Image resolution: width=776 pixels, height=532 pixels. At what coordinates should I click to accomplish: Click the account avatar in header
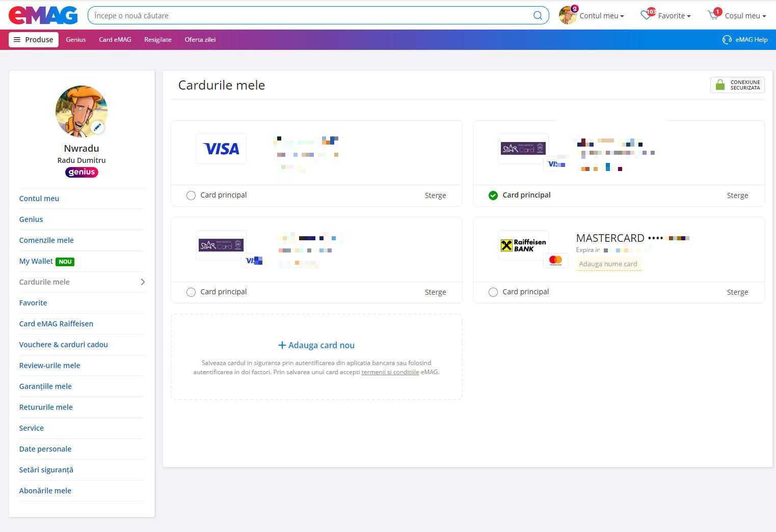coord(568,15)
